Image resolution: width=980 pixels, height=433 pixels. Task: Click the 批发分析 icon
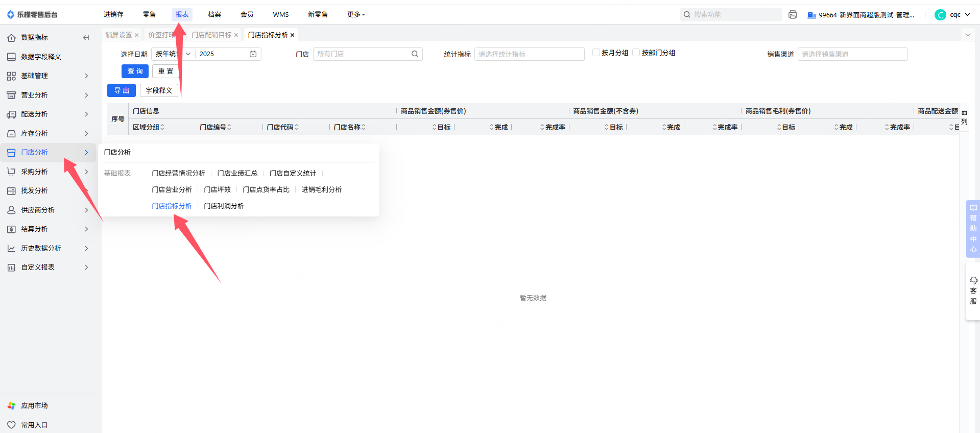click(x=11, y=191)
